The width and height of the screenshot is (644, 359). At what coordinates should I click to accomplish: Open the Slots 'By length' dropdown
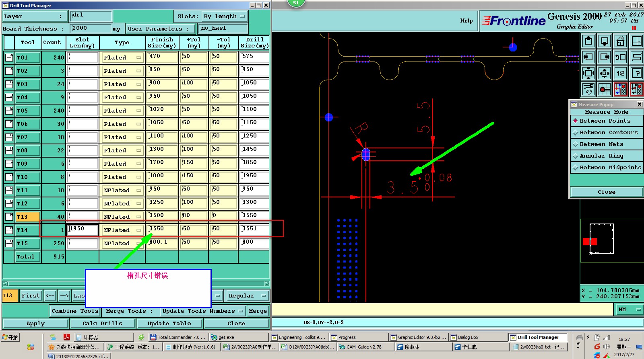coord(224,16)
